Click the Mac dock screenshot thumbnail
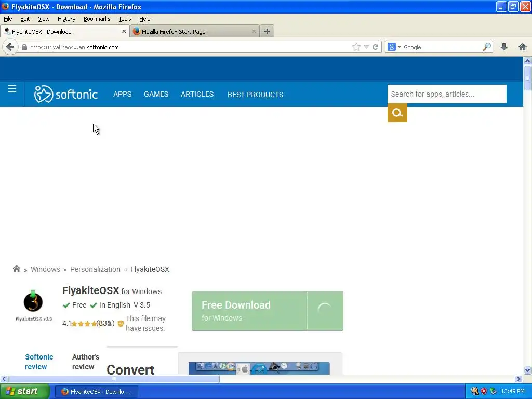This screenshot has width=532, height=399. click(x=259, y=368)
